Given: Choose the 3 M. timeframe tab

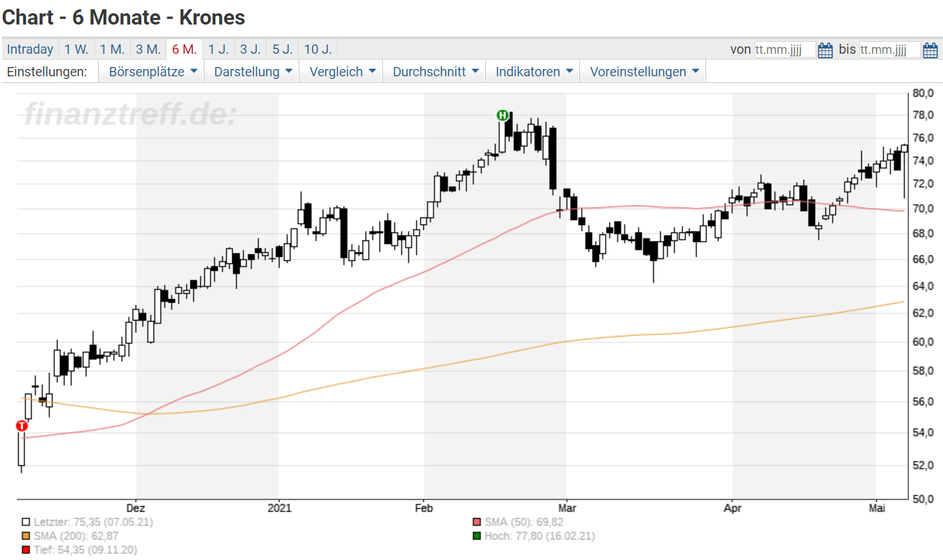Looking at the screenshot, I should tap(148, 49).
